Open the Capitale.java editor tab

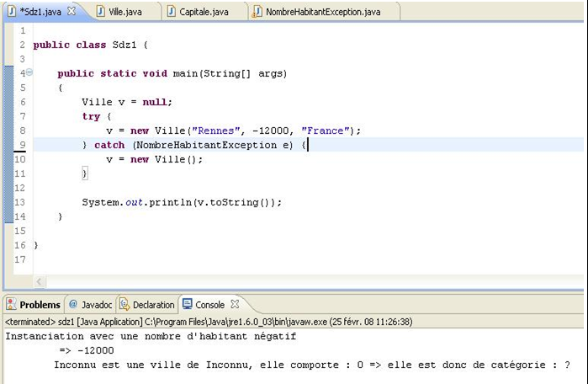(204, 12)
